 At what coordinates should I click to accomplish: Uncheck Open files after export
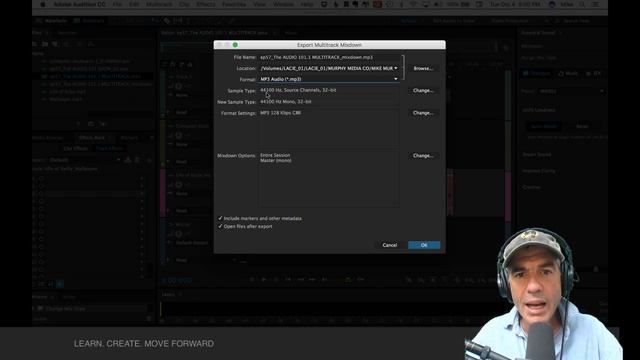click(x=220, y=226)
